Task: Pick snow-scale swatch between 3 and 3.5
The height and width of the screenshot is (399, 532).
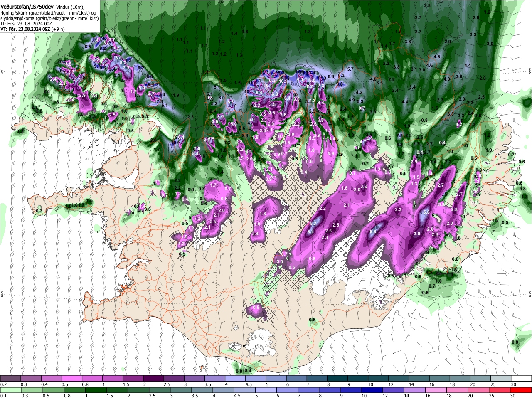Action: point(195,379)
